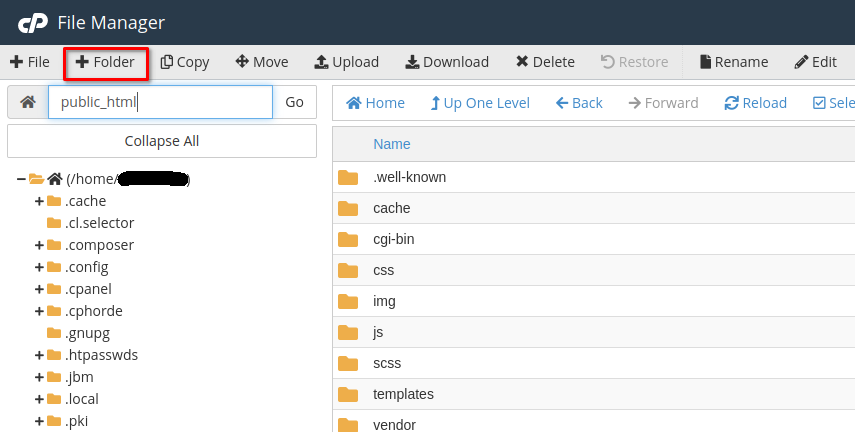The height and width of the screenshot is (432, 855).
Task: Open the Edit tool
Action: pyautogui.click(x=815, y=62)
